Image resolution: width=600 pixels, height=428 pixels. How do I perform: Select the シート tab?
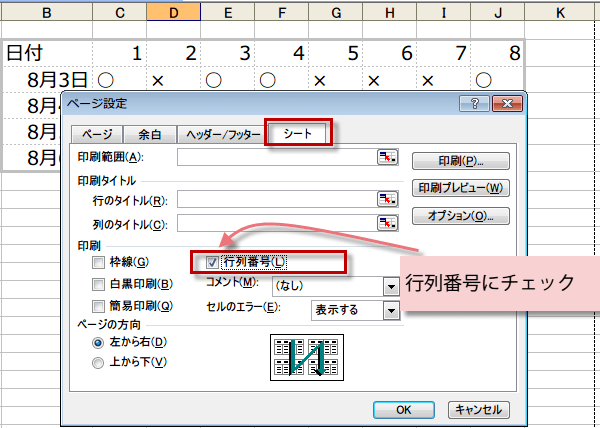pyautogui.click(x=298, y=132)
